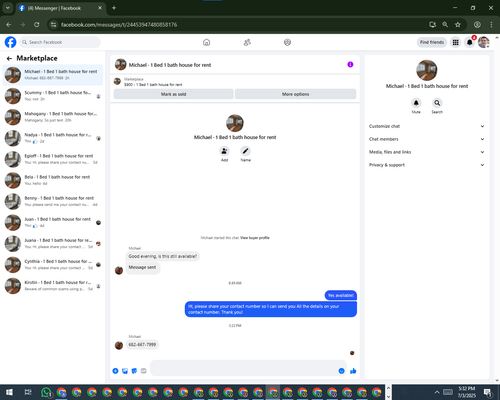The height and width of the screenshot is (400, 500).
Task: Click the Mark as sold button
Action: coord(173,94)
